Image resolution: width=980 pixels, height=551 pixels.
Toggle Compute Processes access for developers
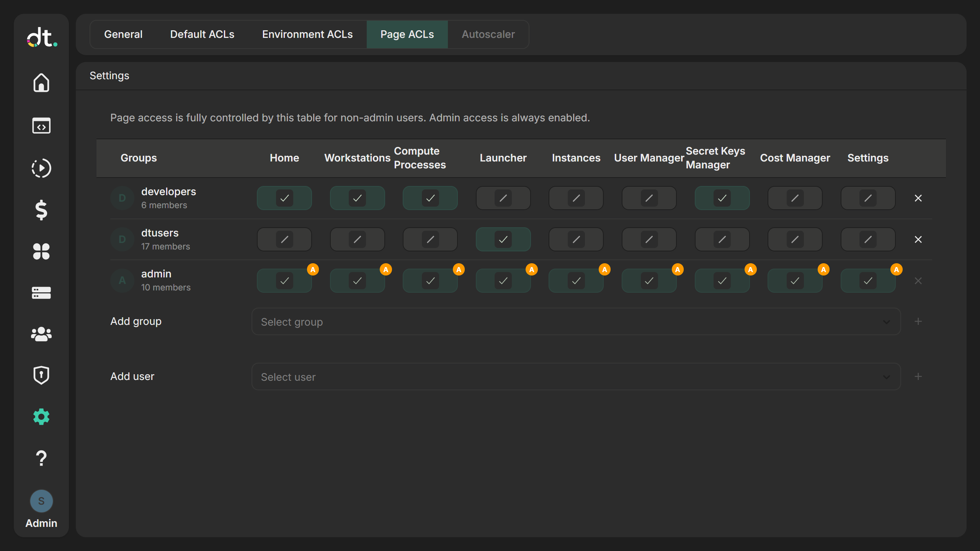(430, 198)
